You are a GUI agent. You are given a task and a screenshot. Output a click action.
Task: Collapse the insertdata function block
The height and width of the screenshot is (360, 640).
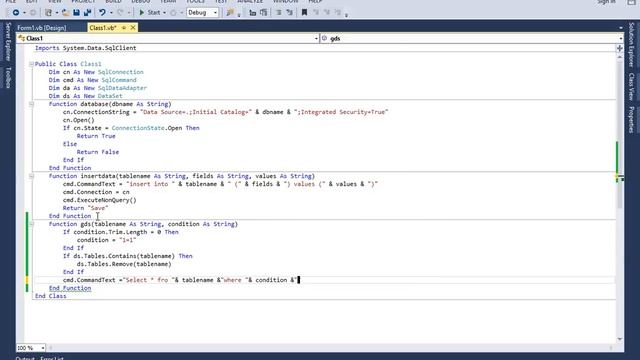[x=31, y=176]
